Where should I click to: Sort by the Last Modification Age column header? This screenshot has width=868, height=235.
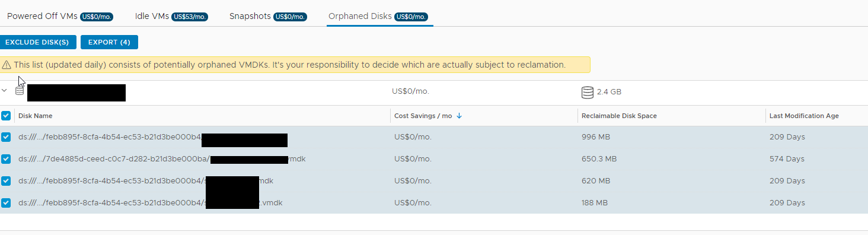click(x=804, y=116)
